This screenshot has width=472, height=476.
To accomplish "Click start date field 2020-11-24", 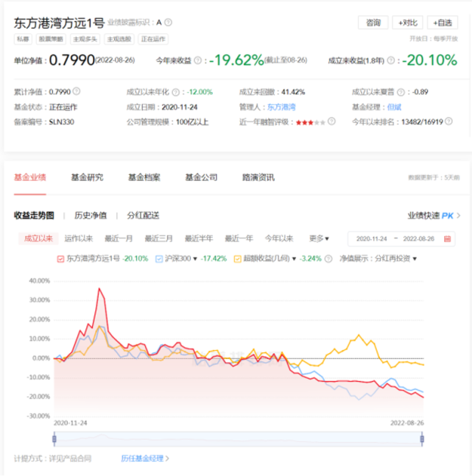I will (x=371, y=238).
